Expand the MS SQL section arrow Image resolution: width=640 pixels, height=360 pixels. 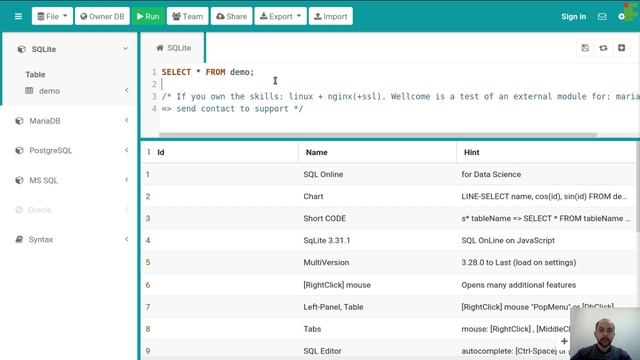127,180
